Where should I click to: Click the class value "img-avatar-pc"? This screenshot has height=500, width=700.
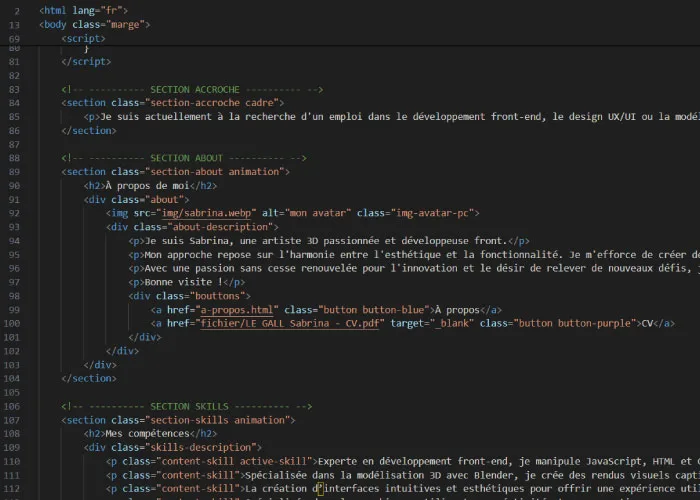(x=432, y=213)
